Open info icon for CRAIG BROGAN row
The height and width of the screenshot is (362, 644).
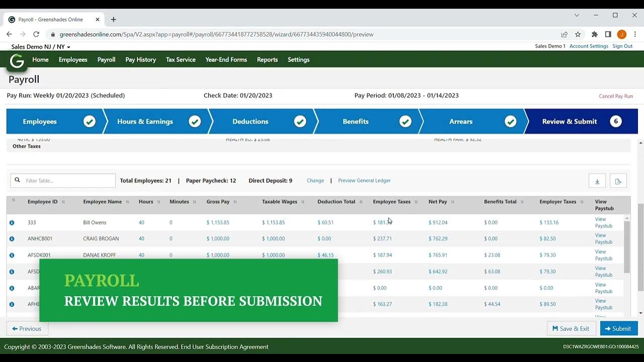[x=12, y=239]
